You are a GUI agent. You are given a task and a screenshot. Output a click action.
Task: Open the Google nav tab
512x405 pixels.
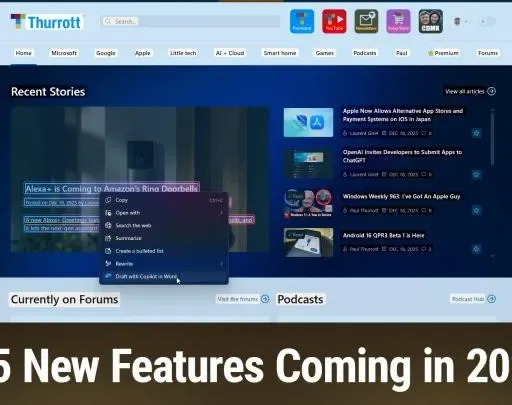pos(105,53)
